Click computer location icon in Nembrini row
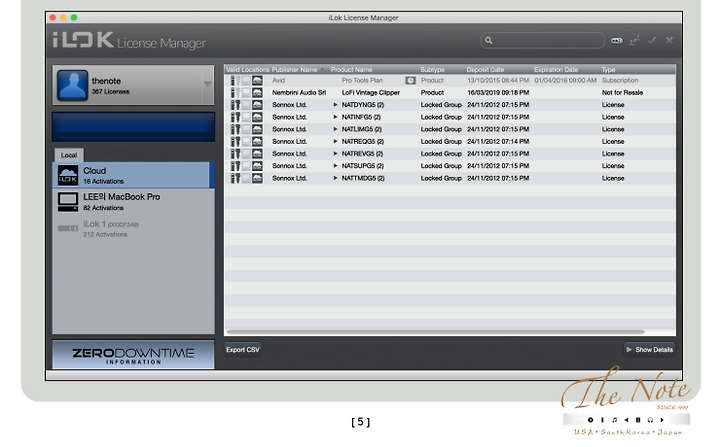720x447 pixels. (x=246, y=92)
